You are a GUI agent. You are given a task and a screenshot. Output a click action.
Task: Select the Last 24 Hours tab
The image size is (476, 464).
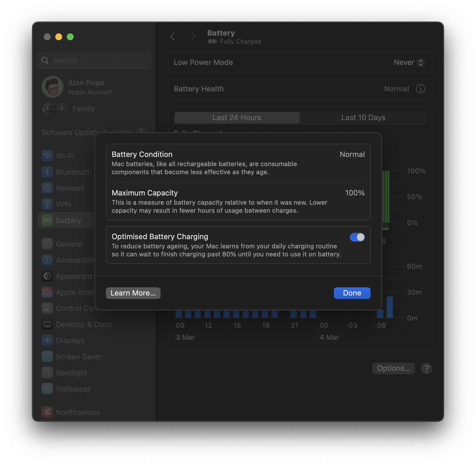(237, 118)
